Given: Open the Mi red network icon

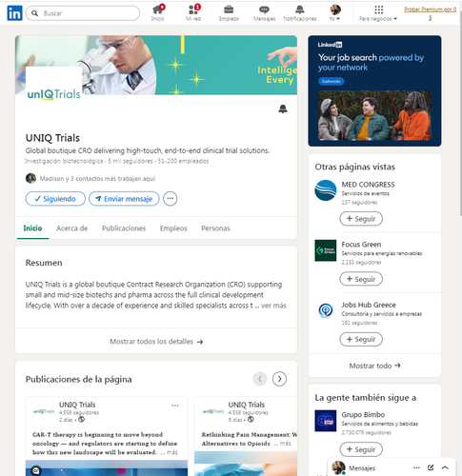Looking at the screenshot, I should coord(193,13).
